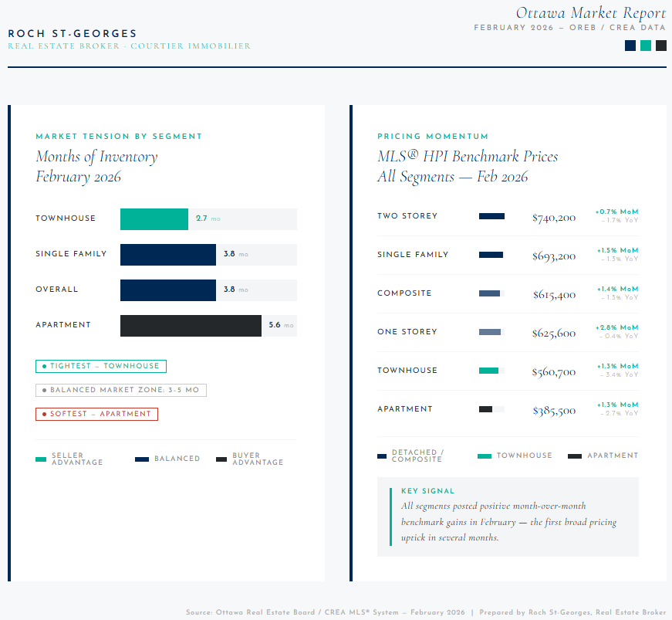
Task: Click the Apartment legend swatch in Pricing Momentum
Action: click(575, 456)
